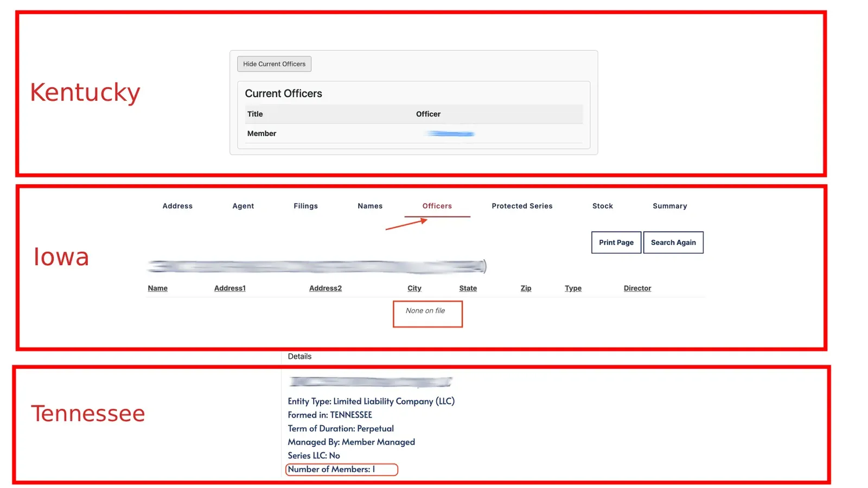Sort by the Director column header
Image resolution: width=868 pixels, height=488 pixels.
coord(637,288)
